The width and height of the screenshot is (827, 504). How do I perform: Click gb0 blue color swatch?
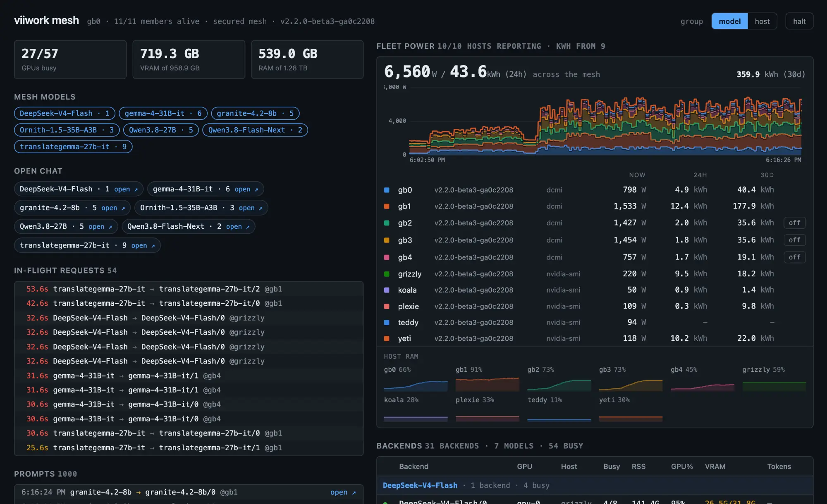pos(387,190)
